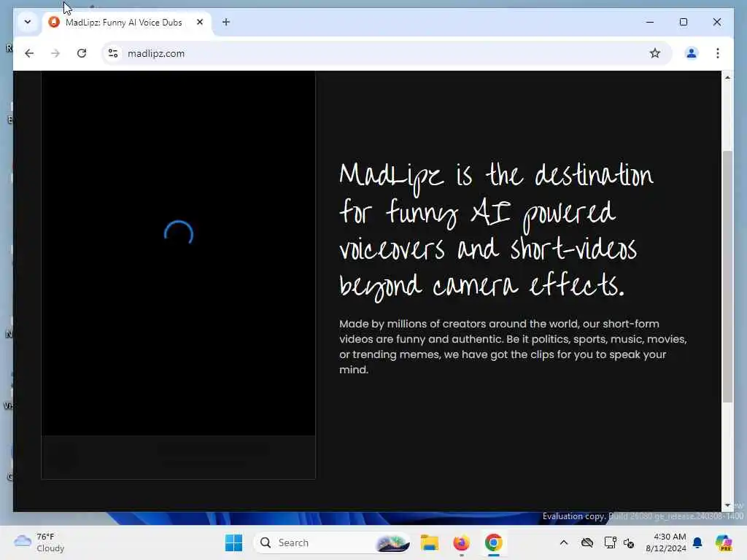
Task: Launch Firefox from the taskbar
Action: [x=461, y=542]
